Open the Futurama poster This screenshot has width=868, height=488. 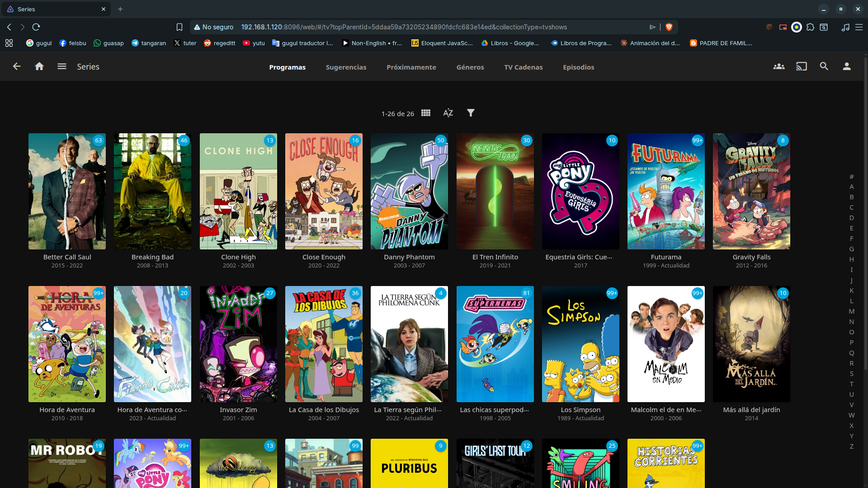pos(666,191)
